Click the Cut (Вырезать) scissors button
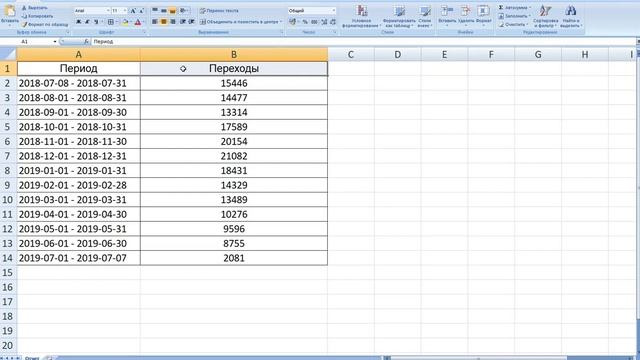This screenshot has height=360, width=640. [x=34, y=8]
